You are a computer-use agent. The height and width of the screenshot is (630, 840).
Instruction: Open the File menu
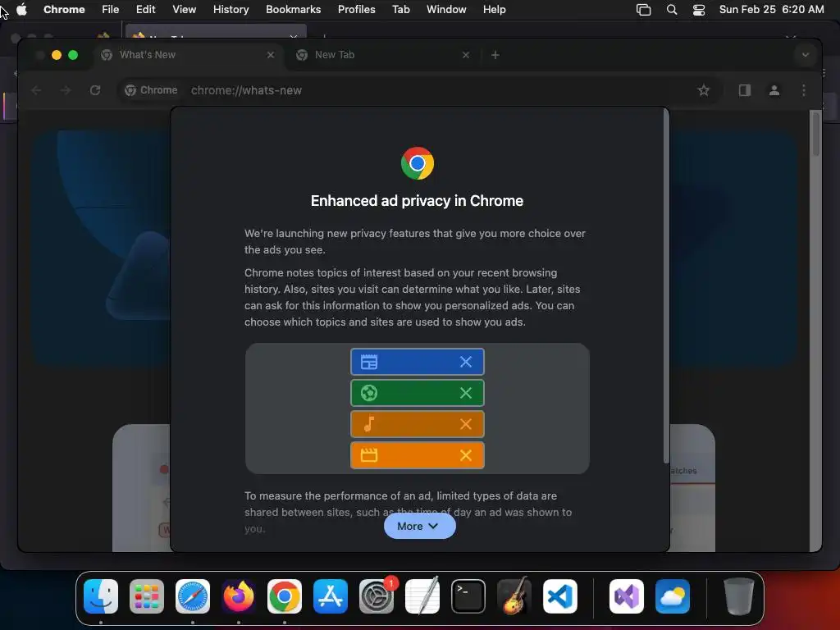click(x=111, y=9)
